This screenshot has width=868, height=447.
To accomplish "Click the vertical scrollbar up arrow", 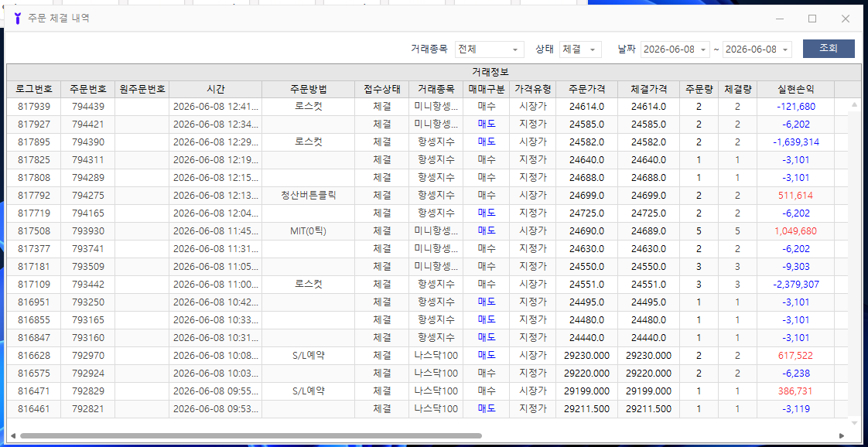I will [853, 104].
